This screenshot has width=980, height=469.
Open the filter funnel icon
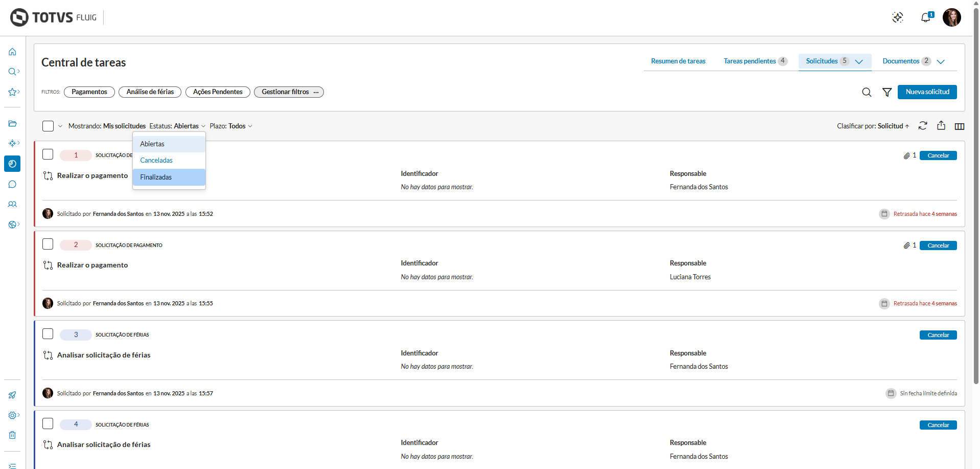point(887,92)
